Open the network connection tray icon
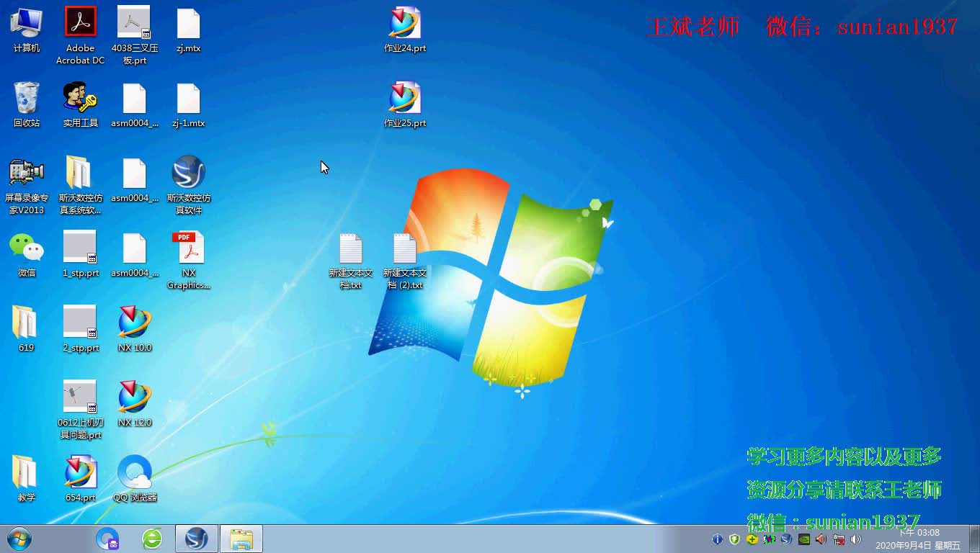 click(839, 539)
